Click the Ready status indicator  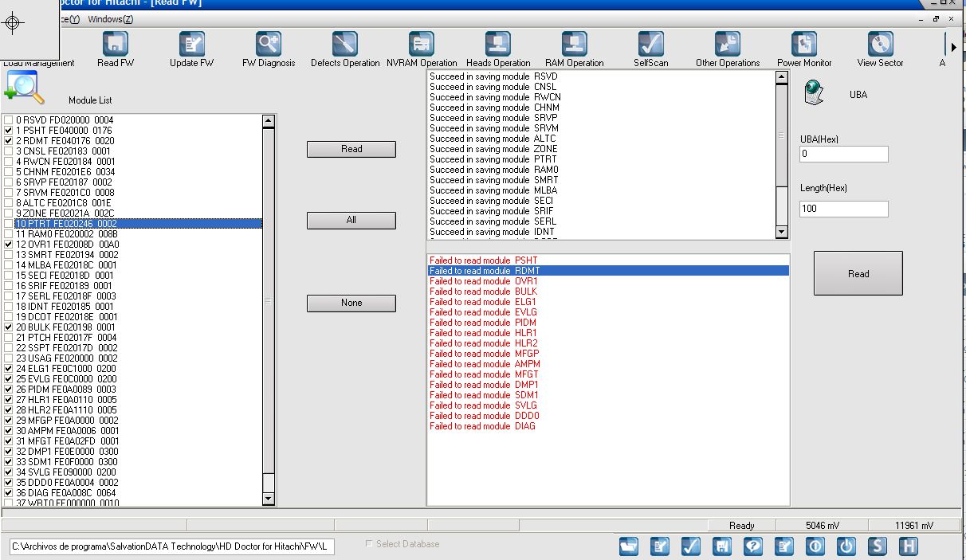coord(741,526)
